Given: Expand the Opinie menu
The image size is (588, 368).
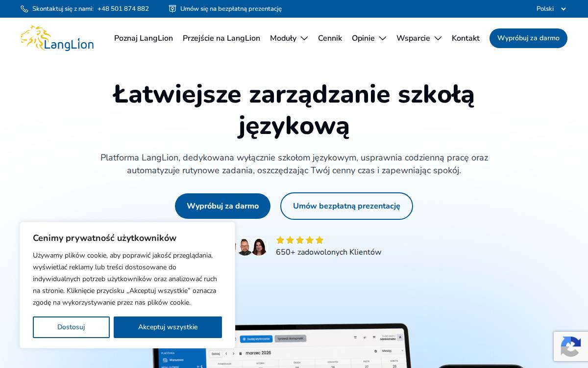Looking at the screenshot, I should click(x=369, y=38).
